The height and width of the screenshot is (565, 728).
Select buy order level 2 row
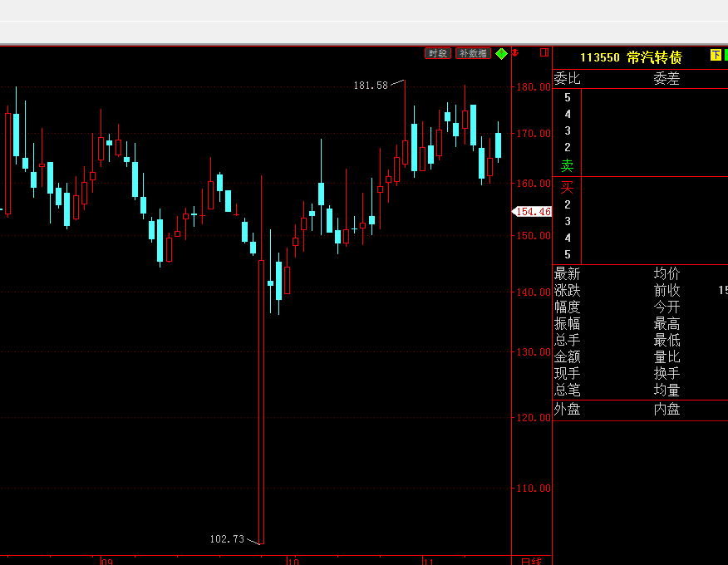pos(641,204)
